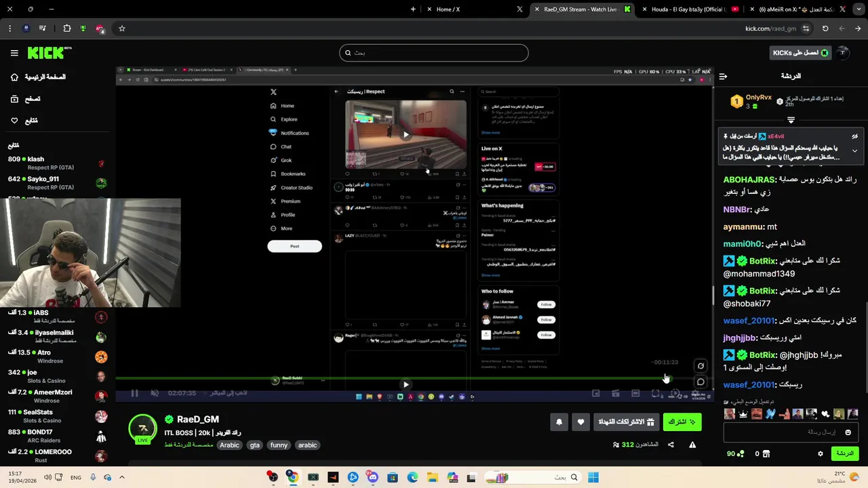Click the kick.com/raed_gm address bar
The image size is (868, 488).
[770, 28]
